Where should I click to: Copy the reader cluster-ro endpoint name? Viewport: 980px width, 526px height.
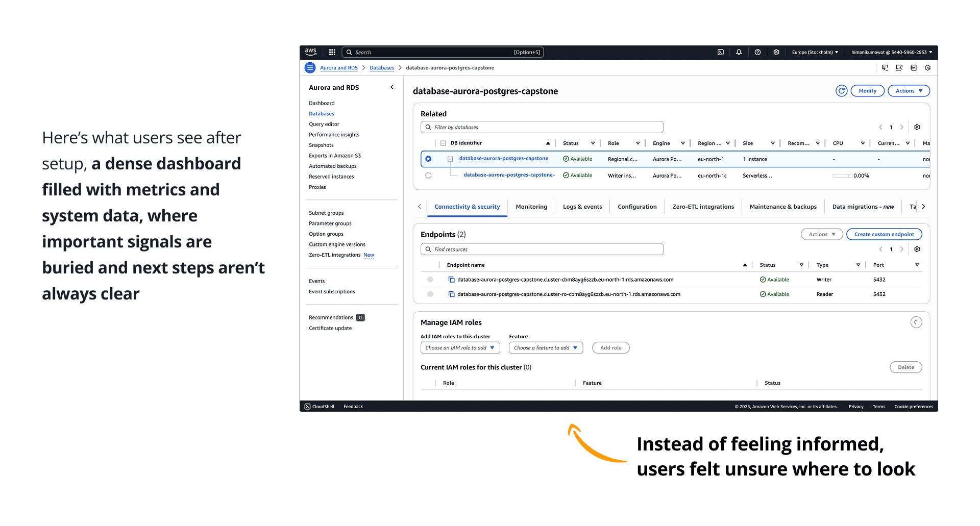[451, 294]
